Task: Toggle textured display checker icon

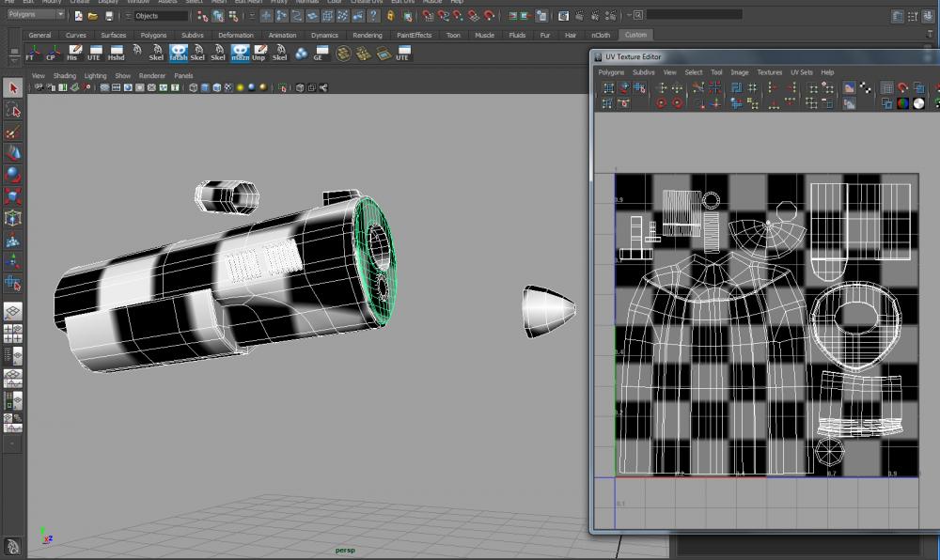Action: (228, 87)
